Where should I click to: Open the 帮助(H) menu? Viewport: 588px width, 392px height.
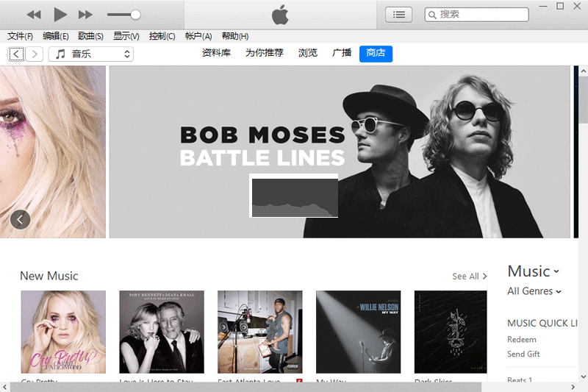click(234, 36)
